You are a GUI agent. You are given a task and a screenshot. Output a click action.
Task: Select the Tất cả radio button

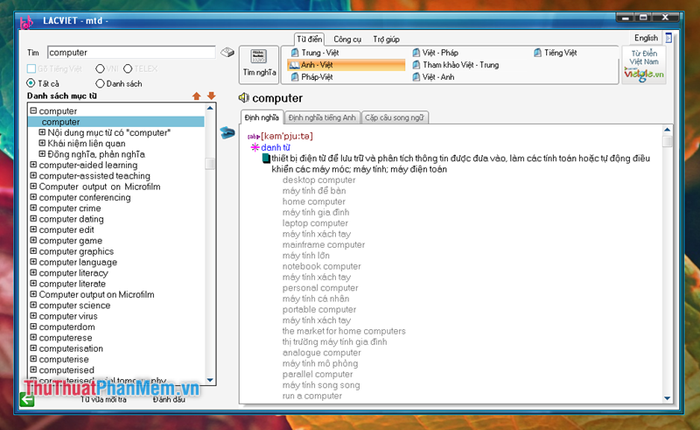(x=31, y=83)
